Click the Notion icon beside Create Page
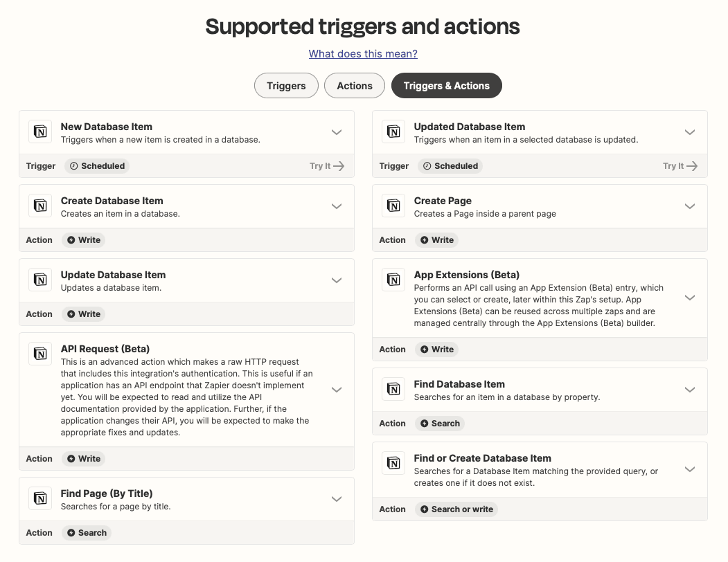The height and width of the screenshot is (562, 728). coord(393,206)
